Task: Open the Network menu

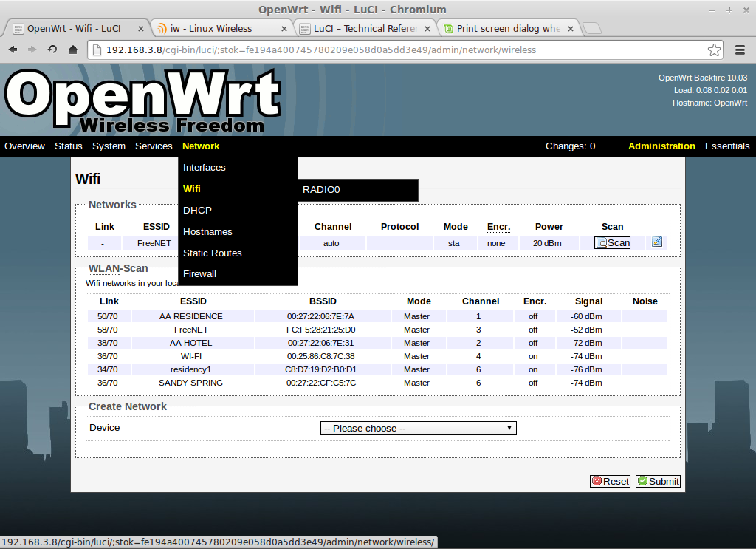Action: (x=201, y=146)
